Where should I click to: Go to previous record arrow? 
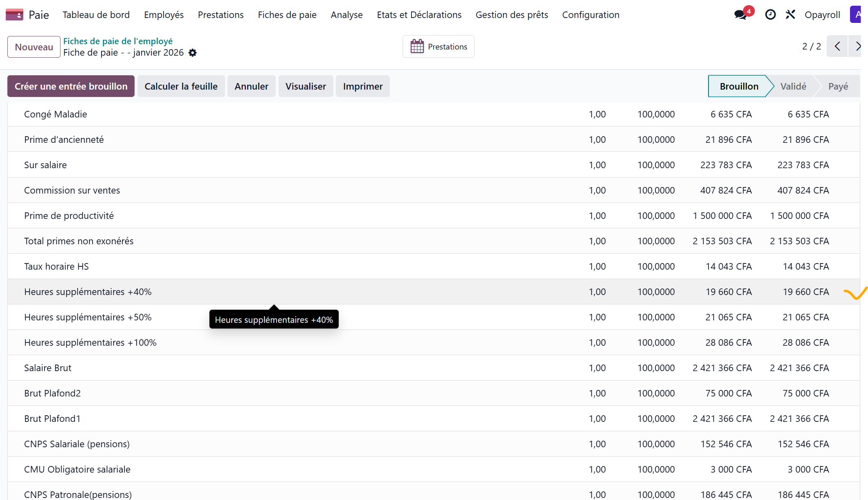click(x=837, y=46)
